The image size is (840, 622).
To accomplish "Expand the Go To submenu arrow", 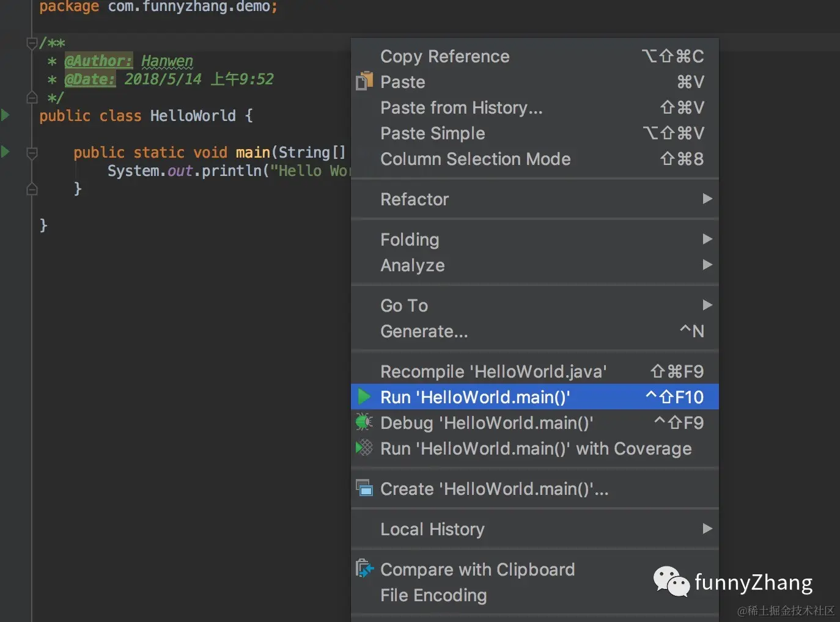I will (707, 305).
